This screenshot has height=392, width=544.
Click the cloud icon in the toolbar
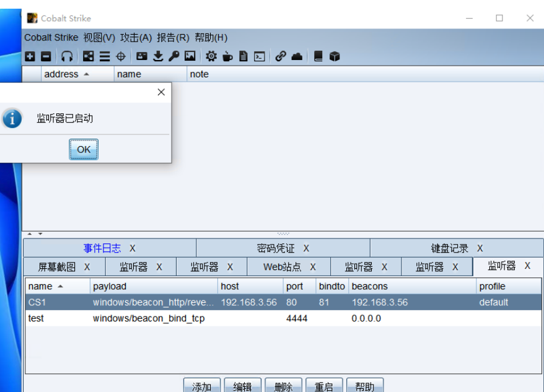coord(297,56)
